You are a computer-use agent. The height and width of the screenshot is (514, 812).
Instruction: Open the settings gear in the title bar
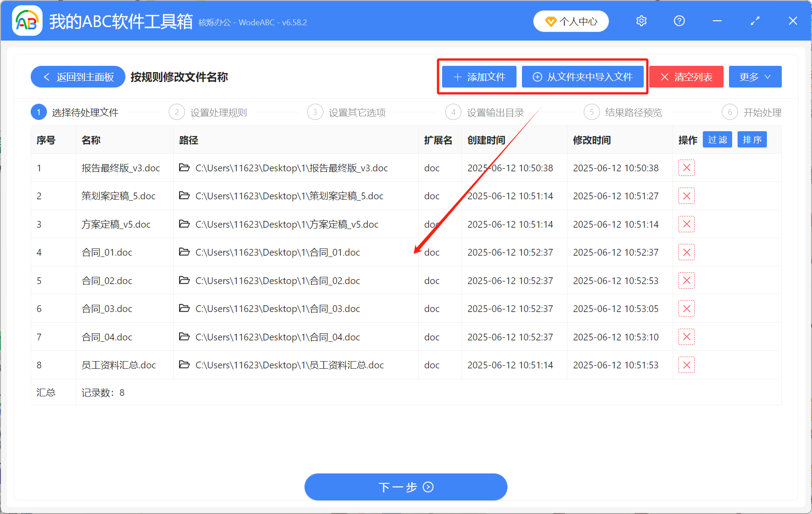(641, 21)
